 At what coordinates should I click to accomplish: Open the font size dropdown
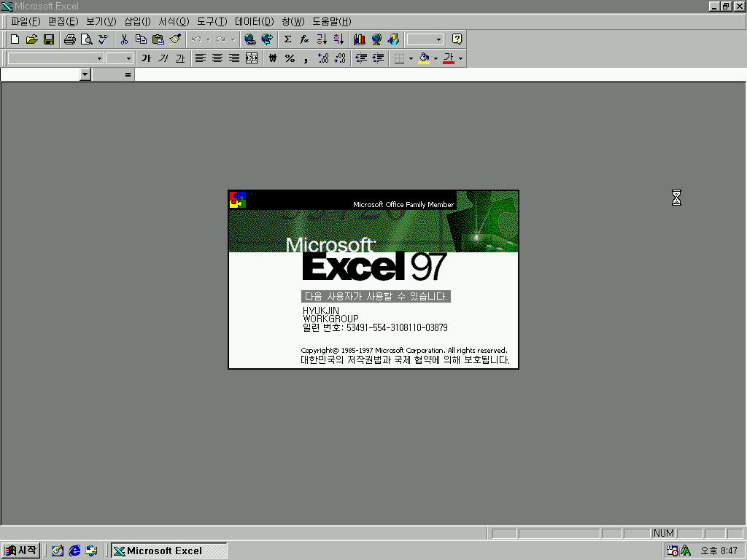pyautogui.click(x=128, y=58)
